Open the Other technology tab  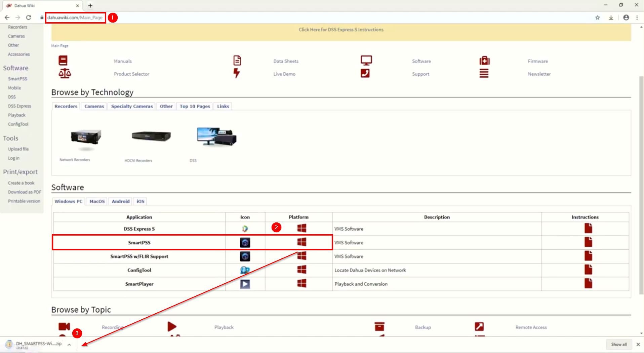166,106
